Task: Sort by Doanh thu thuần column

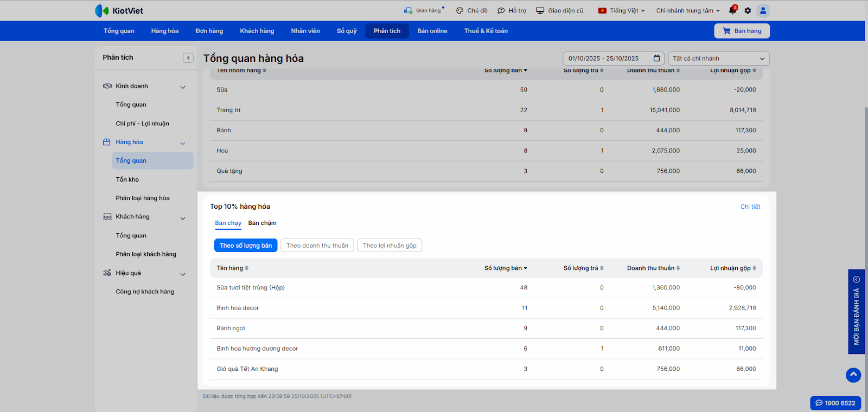Action: coord(653,268)
